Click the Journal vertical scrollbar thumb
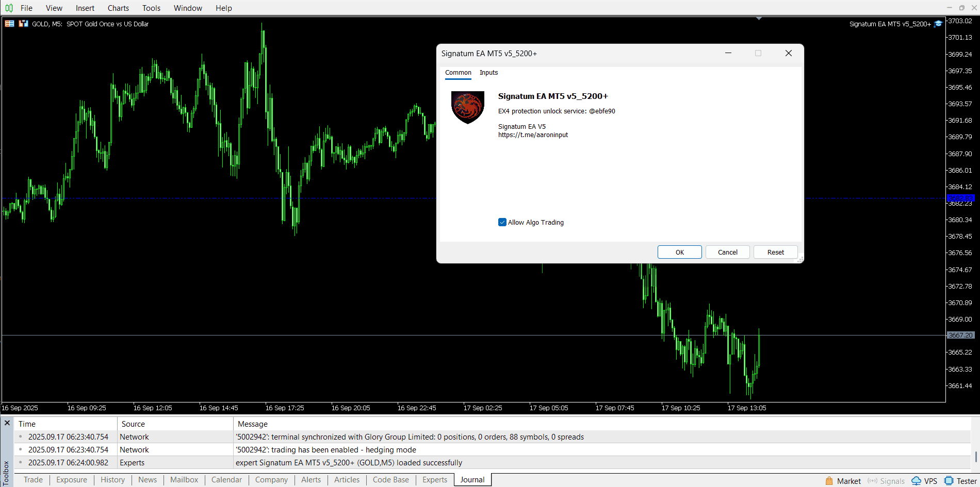 tap(975, 457)
